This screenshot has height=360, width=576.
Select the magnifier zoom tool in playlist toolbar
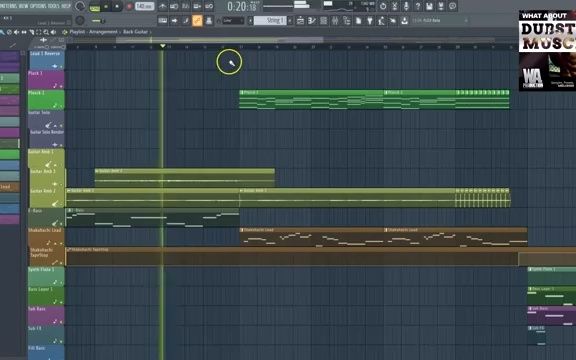pyautogui.click(x=46, y=32)
